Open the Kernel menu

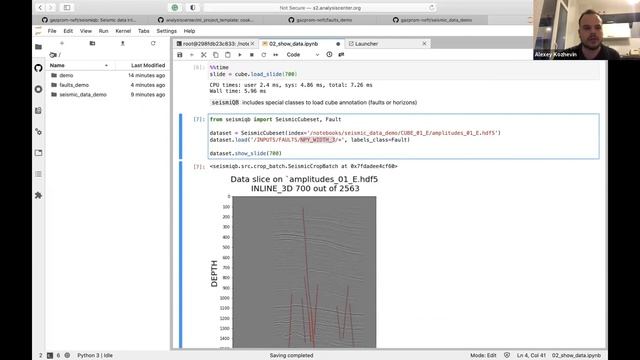(123, 31)
